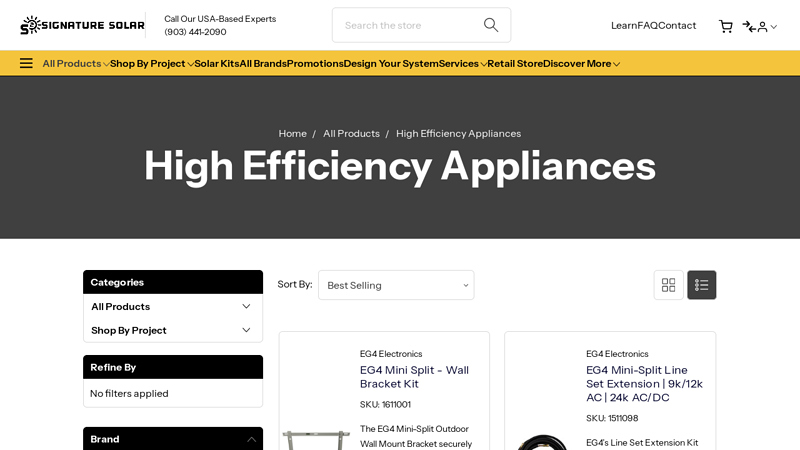Viewport: 800px width, 450px height.
Task: Open the hamburger menu
Action: (x=26, y=63)
